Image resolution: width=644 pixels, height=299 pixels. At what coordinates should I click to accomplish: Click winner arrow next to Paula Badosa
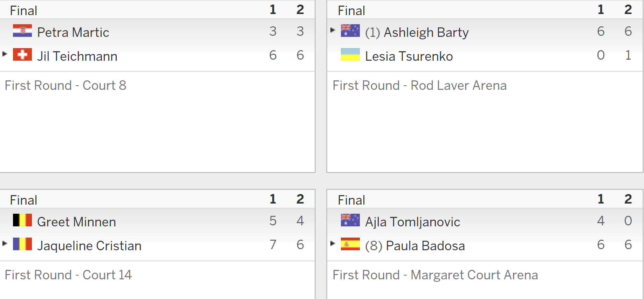point(333,243)
